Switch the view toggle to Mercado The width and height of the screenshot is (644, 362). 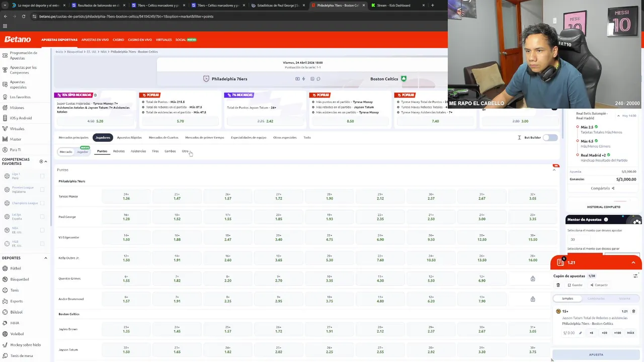click(x=66, y=152)
